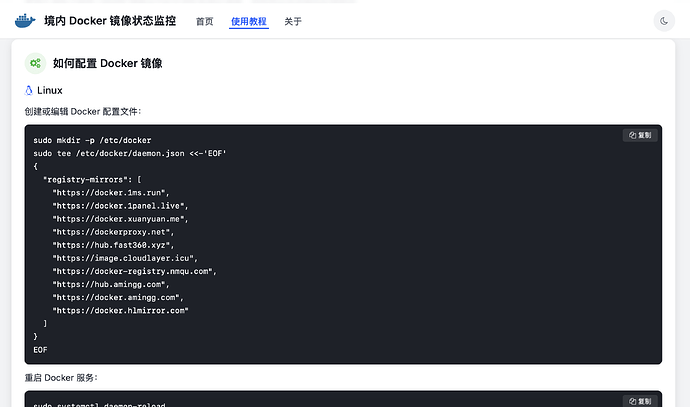Select the 使用教程 tutorial tab

coord(249,21)
